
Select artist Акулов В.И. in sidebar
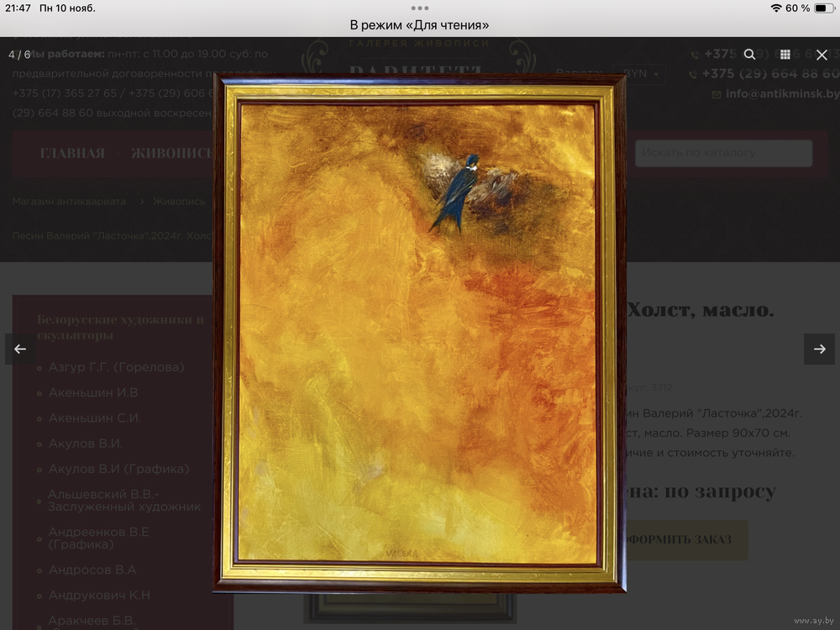(x=86, y=444)
